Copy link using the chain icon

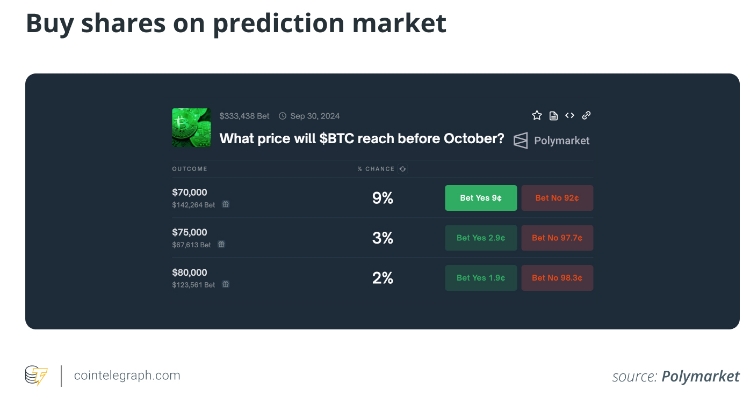click(586, 115)
